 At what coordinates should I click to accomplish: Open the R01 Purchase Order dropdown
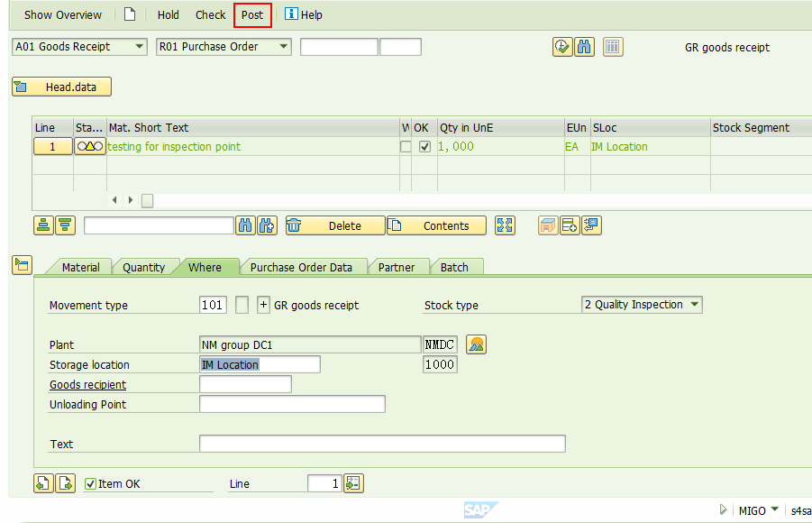click(283, 46)
